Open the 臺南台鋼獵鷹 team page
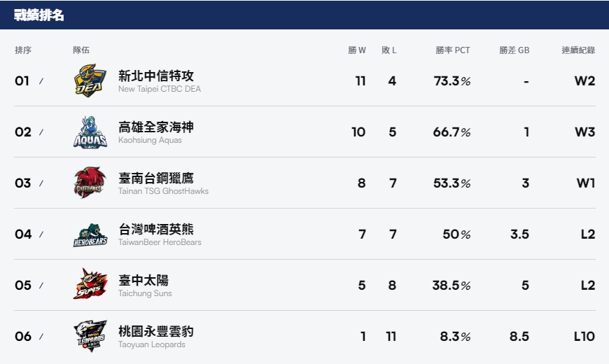The image size is (609, 364). click(x=155, y=178)
